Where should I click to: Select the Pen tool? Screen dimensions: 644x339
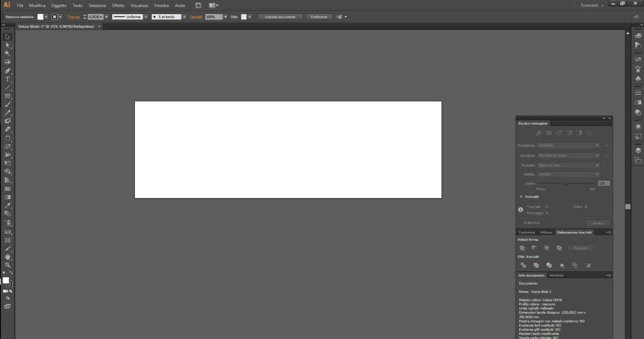coord(8,70)
